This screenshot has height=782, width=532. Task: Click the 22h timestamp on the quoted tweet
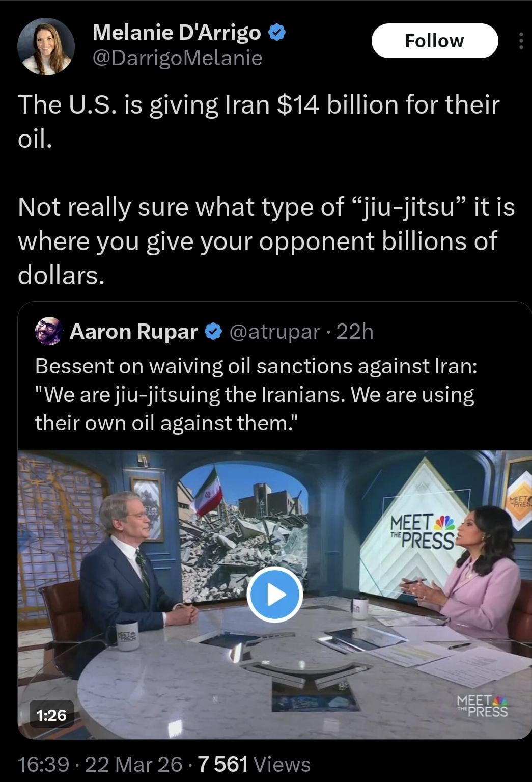(x=355, y=332)
